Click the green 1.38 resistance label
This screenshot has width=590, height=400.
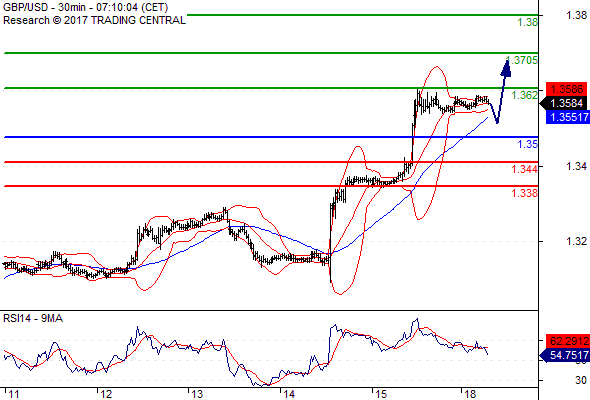tap(528, 22)
